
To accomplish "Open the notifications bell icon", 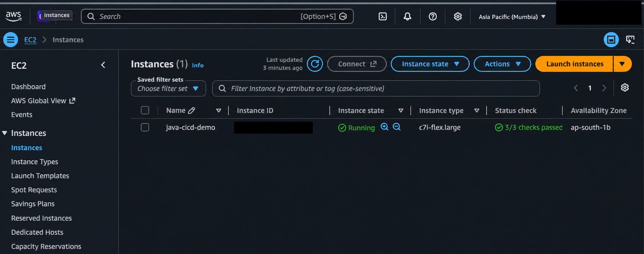I will [408, 16].
